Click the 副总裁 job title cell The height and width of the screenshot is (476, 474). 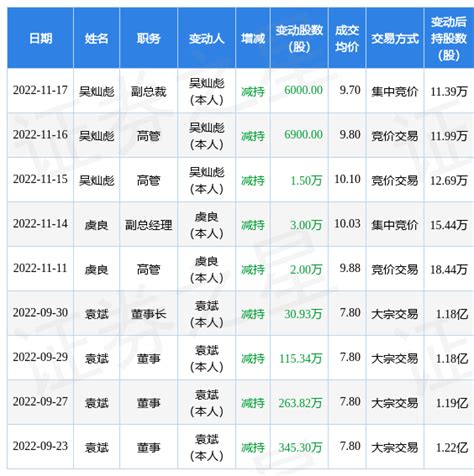(149, 91)
